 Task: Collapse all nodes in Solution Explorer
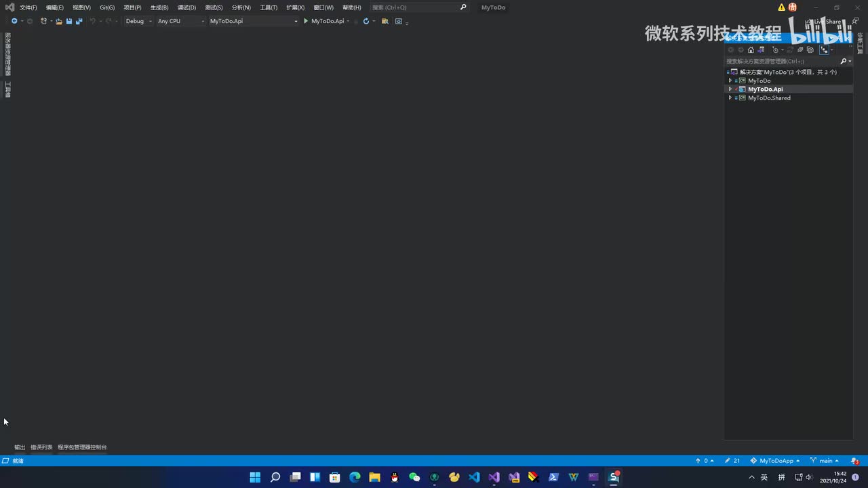tap(800, 50)
